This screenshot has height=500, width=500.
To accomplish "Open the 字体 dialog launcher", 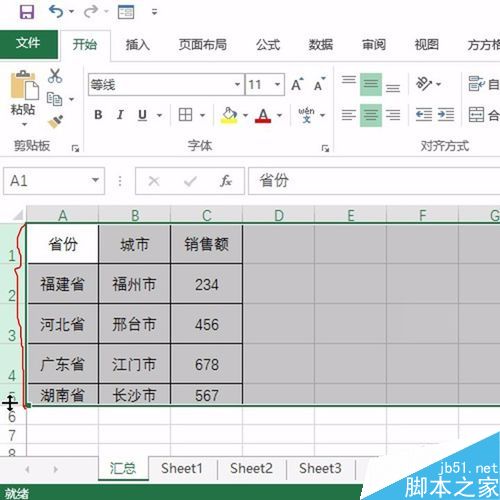I will pos(325,148).
